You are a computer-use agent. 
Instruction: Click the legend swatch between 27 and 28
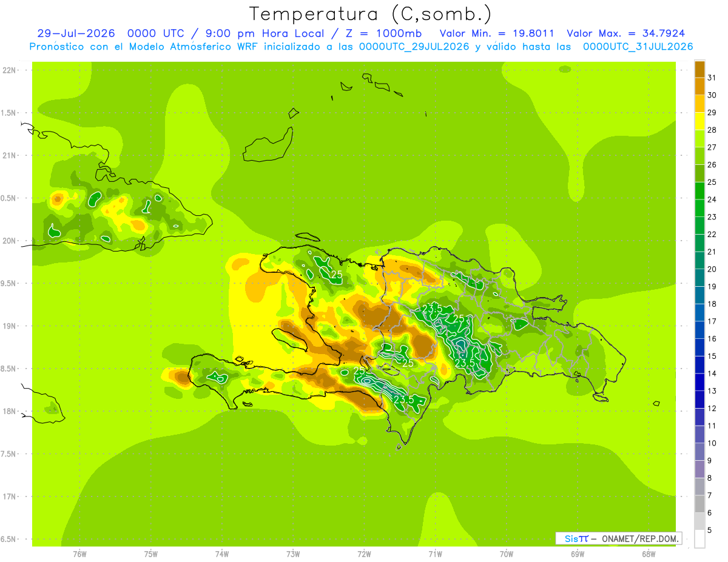(x=699, y=139)
